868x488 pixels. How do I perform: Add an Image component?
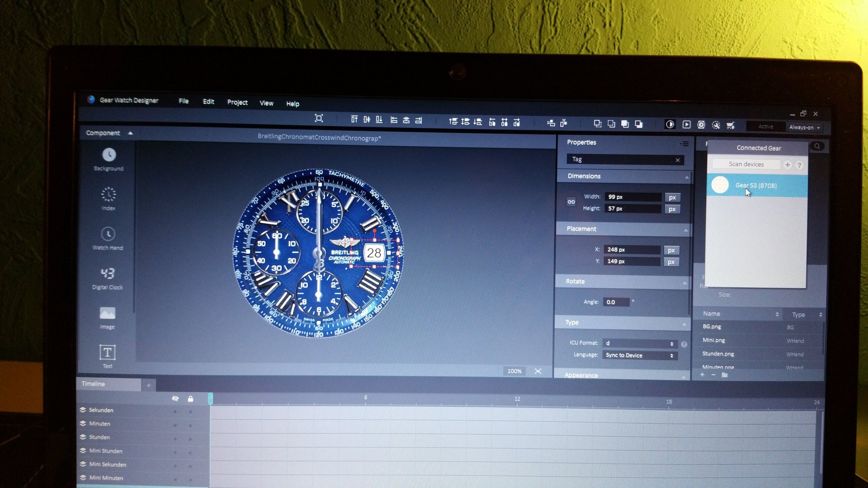107,317
